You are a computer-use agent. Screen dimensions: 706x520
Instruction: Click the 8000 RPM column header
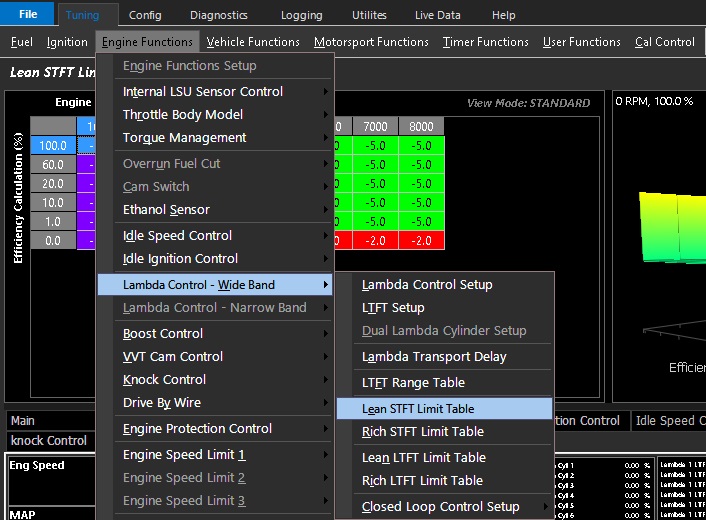click(x=421, y=127)
